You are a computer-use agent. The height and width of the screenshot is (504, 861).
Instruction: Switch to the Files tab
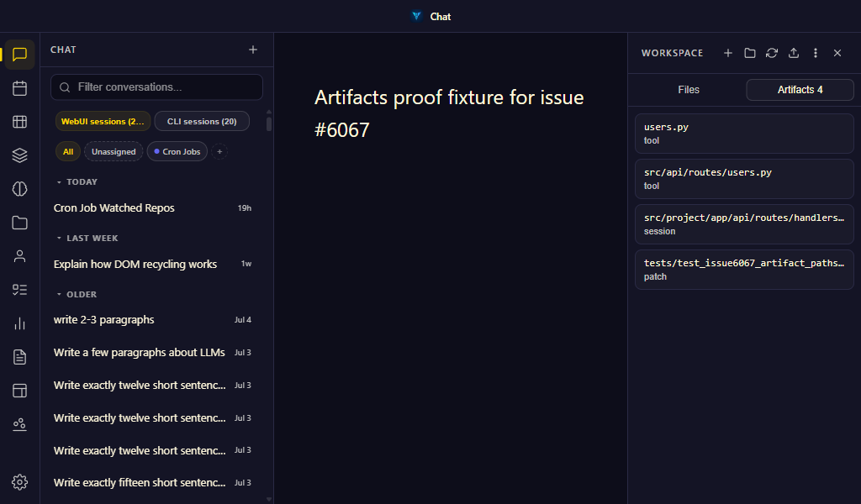click(689, 89)
